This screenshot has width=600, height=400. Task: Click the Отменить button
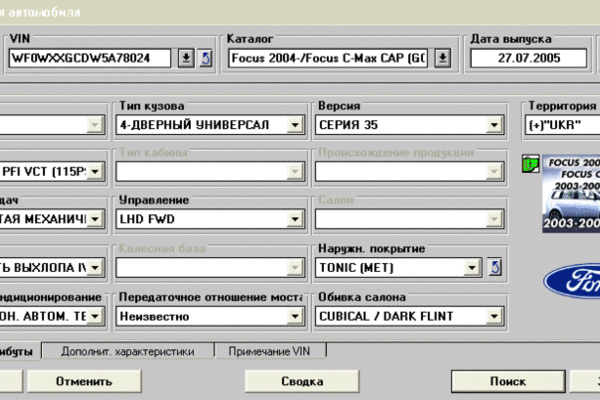[x=84, y=381]
